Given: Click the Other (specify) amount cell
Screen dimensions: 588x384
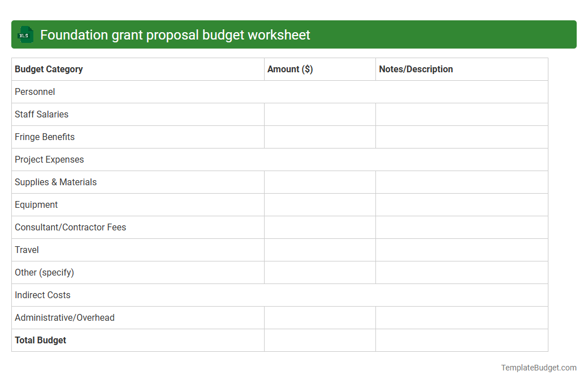Looking at the screenshot, I should 319,272.
